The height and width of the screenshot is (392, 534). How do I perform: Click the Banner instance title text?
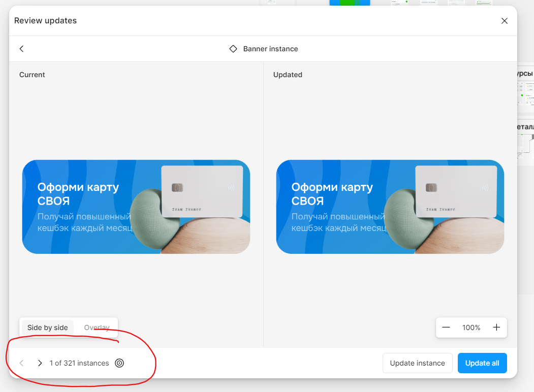[270, 49]
